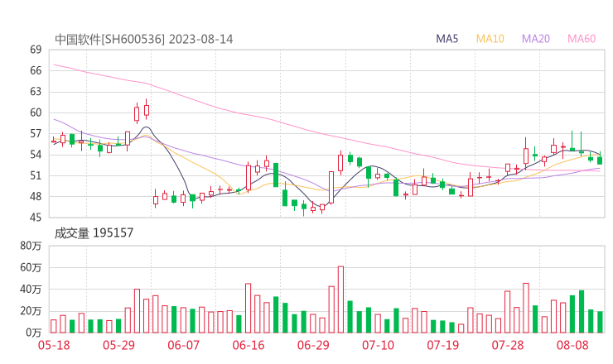Click the 60 price axis label

pos(36,113)
